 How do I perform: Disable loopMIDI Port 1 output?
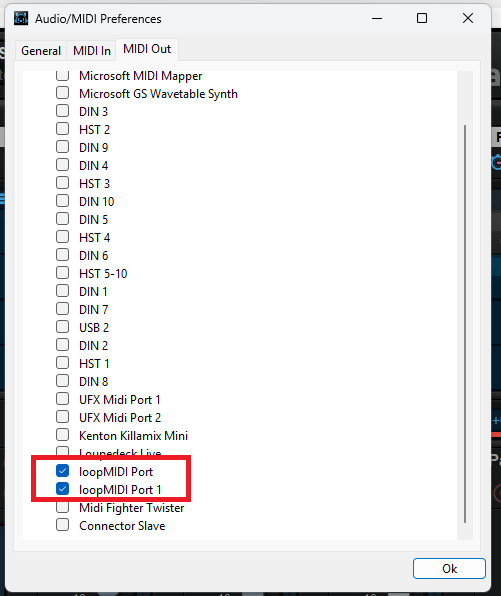[x=62, y=489]
